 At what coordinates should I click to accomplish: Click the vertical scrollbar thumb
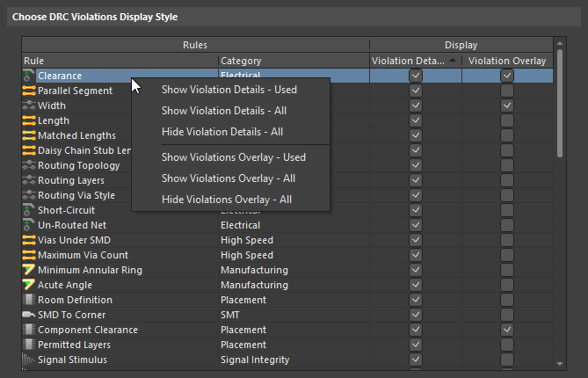coord(560,104)
